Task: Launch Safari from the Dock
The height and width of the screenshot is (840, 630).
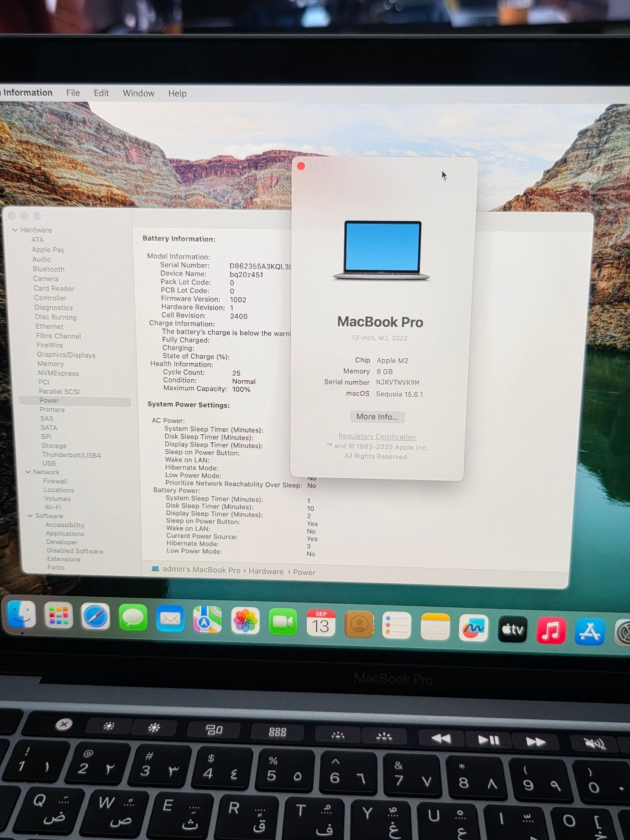Action: click(x=95, y=616)
